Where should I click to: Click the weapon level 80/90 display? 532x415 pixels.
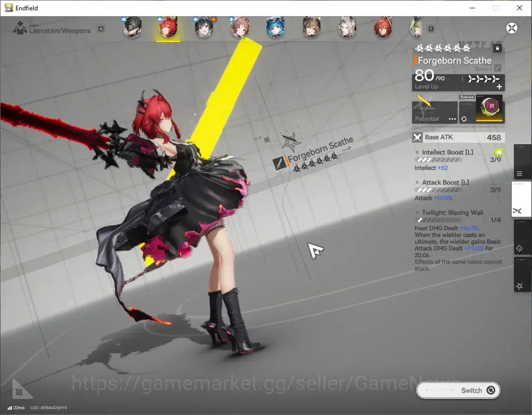tap(429, 76)
